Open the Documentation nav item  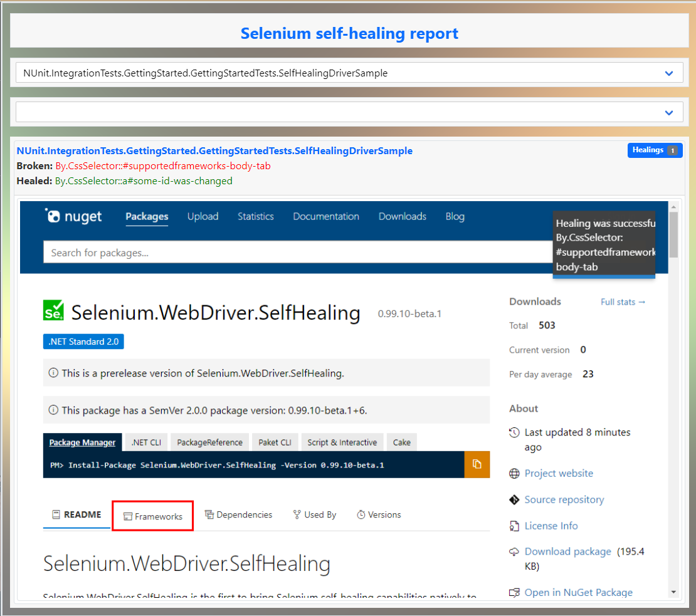pyautogui.click(x=326, y=216)
